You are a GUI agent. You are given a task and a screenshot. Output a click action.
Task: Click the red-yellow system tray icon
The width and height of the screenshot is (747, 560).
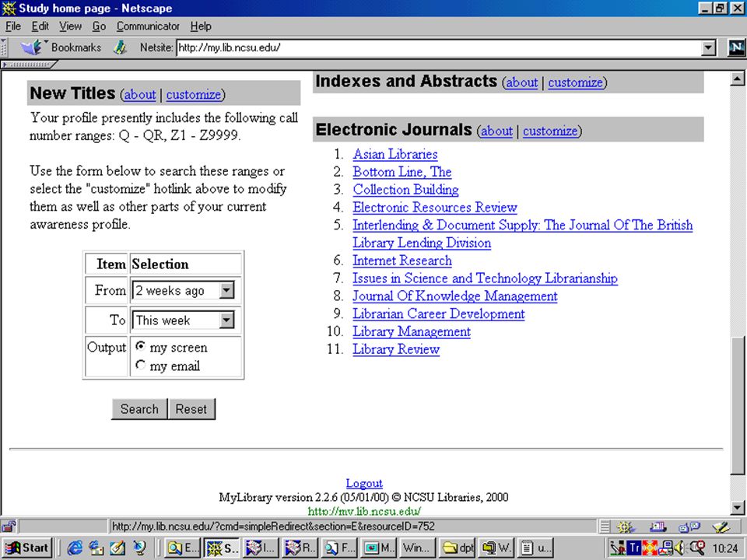[650, 548]
